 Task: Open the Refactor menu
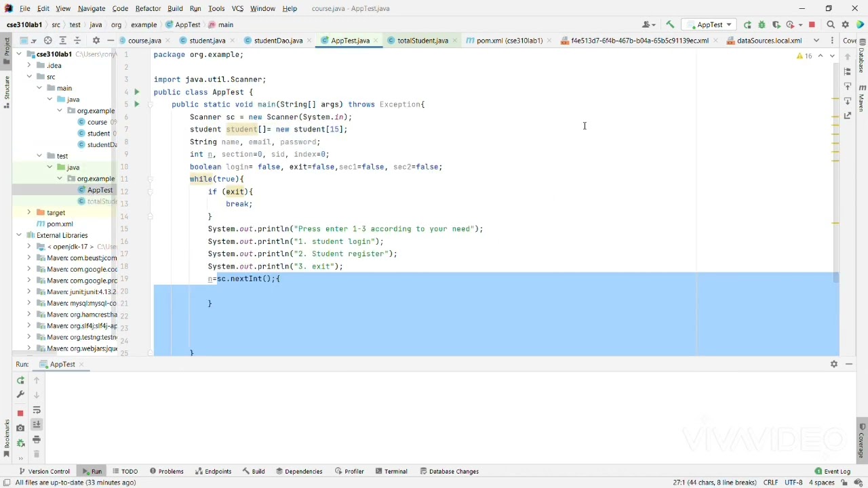point(148,8)
